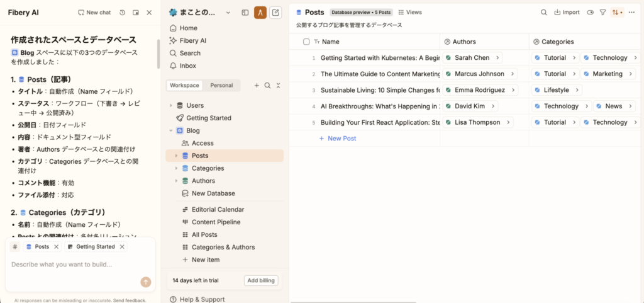Open the David Kim author chip

click(x=470, y=106)
